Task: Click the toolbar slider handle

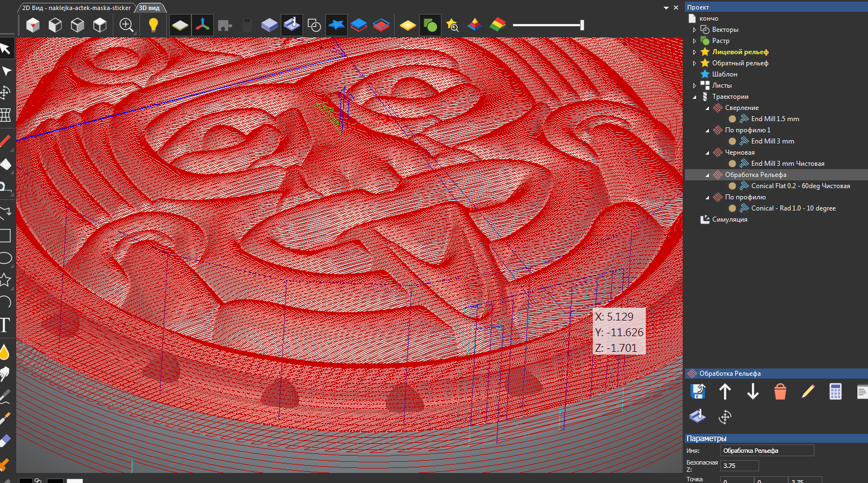Action: [582, 25]
